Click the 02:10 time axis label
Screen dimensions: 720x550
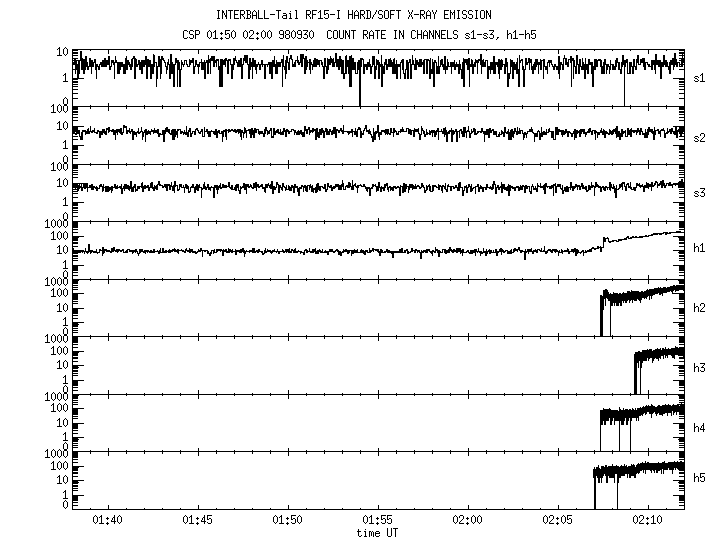point(647,519)
